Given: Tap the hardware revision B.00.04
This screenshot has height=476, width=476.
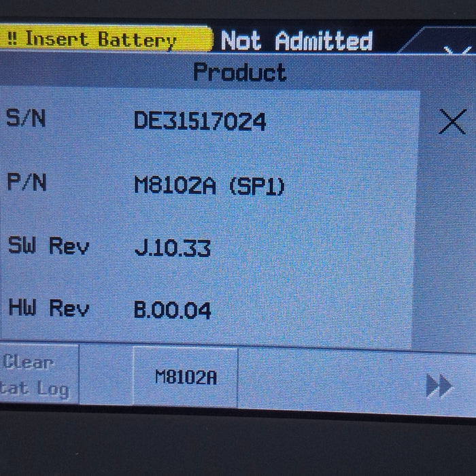Looking at the screenshot, I should click(x=173, y=311).
